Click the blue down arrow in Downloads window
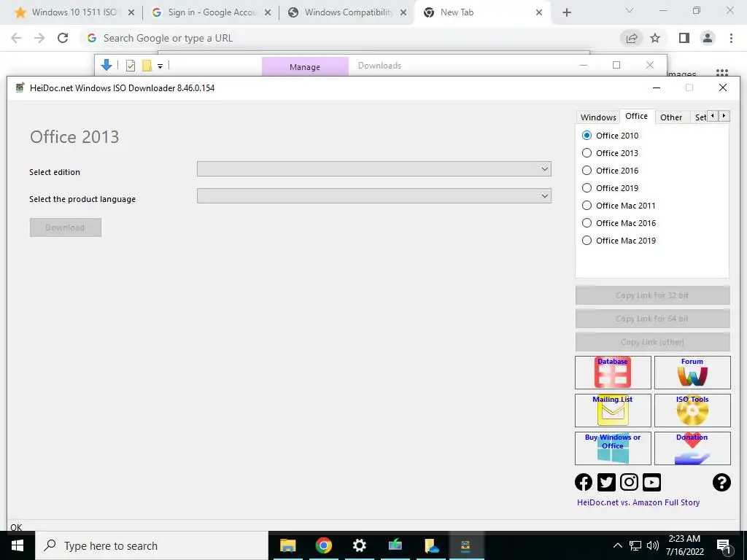 click(107, 65)
